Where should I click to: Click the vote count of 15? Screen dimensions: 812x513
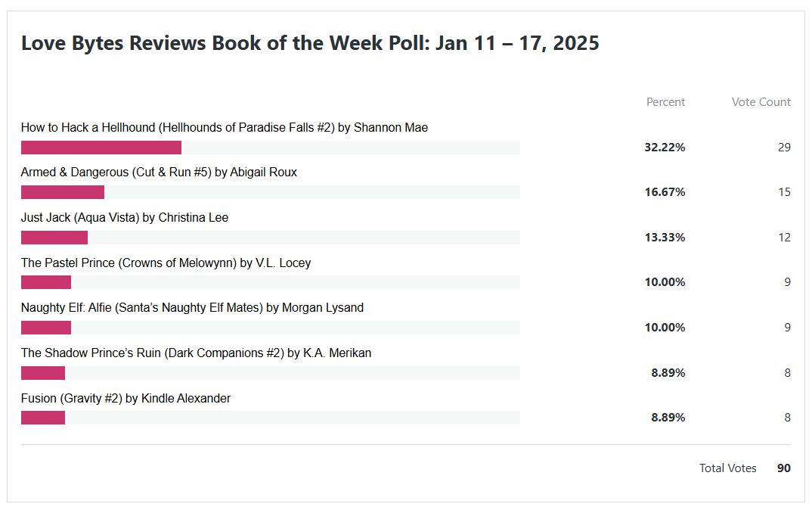pos(784,192)
